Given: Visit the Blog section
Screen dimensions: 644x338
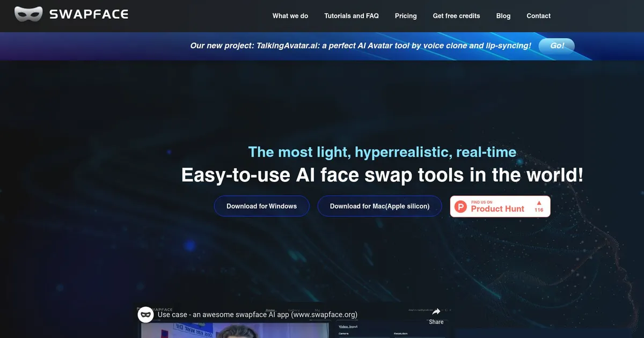Looking at the screenshot, I should point(503,16).
